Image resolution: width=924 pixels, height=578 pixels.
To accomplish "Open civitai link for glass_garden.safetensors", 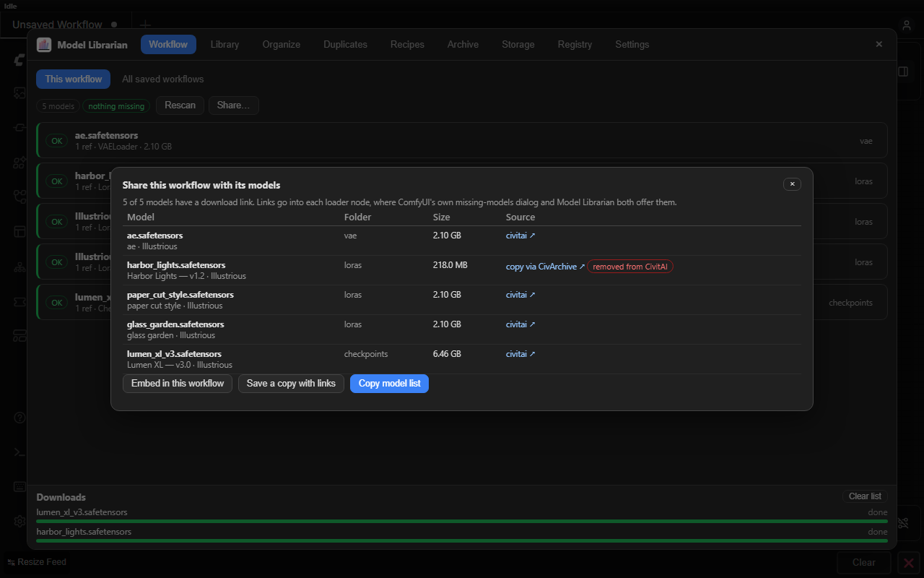I will click(x=520, y=324).
